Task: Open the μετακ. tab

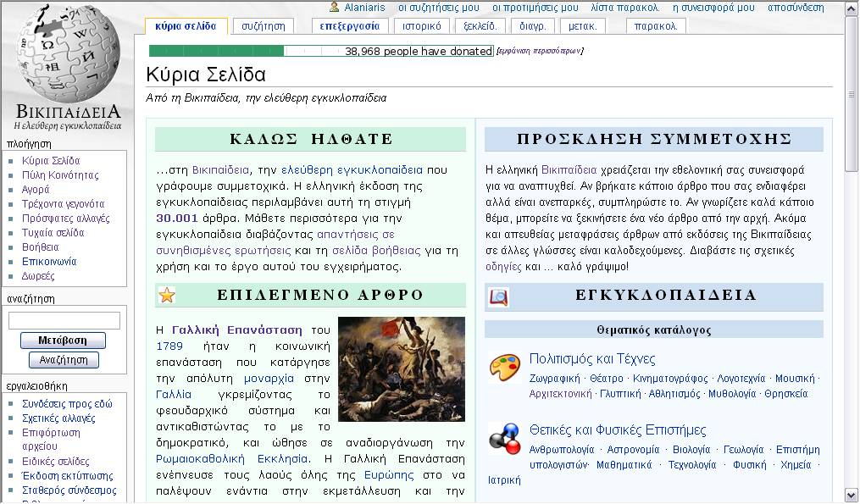Action: [x=582, y=25]
